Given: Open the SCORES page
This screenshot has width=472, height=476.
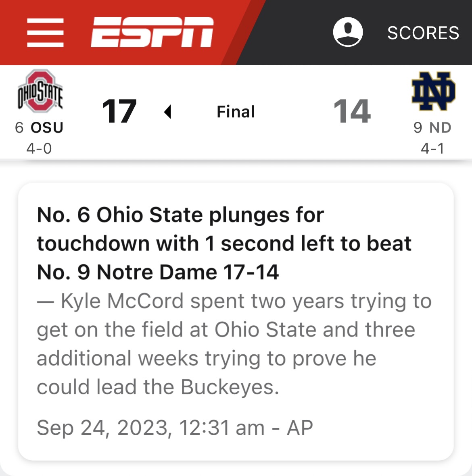Looking at the screenshot, I should coord(423,33).
